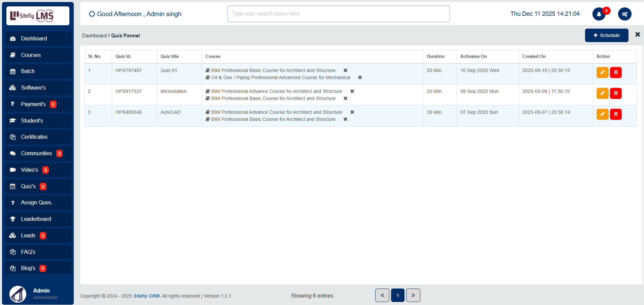Viewport: 644px width, 305px height.
Task: Remove BIM Advance course from AutoCAD quiz
Action: tap(352, 112)
